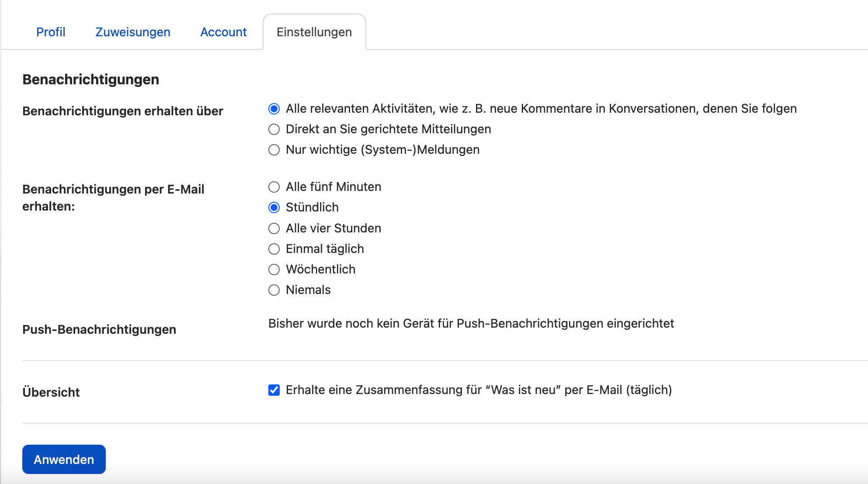Open the Profil tab
The width and height of the screenshot is (868, 484).
coord(51,32)
